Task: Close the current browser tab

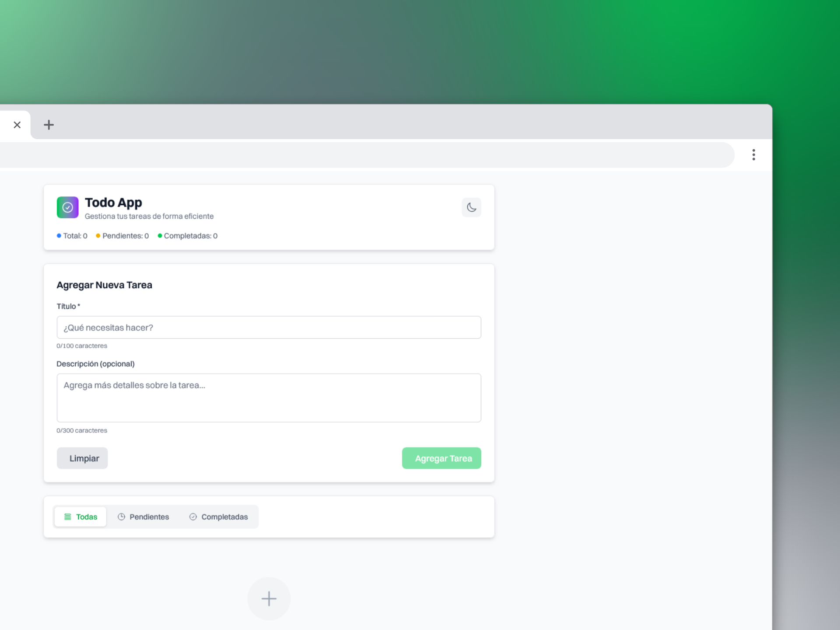Action: click(17, 125)
